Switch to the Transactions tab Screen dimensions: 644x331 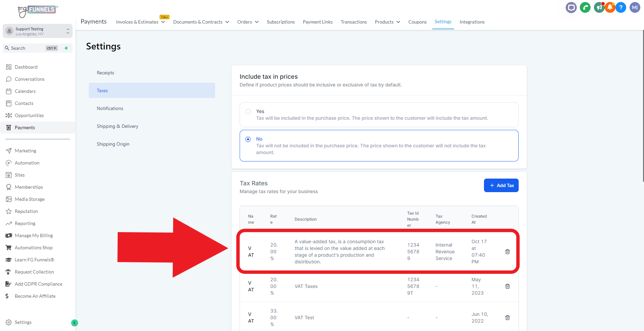pos(354,22)
